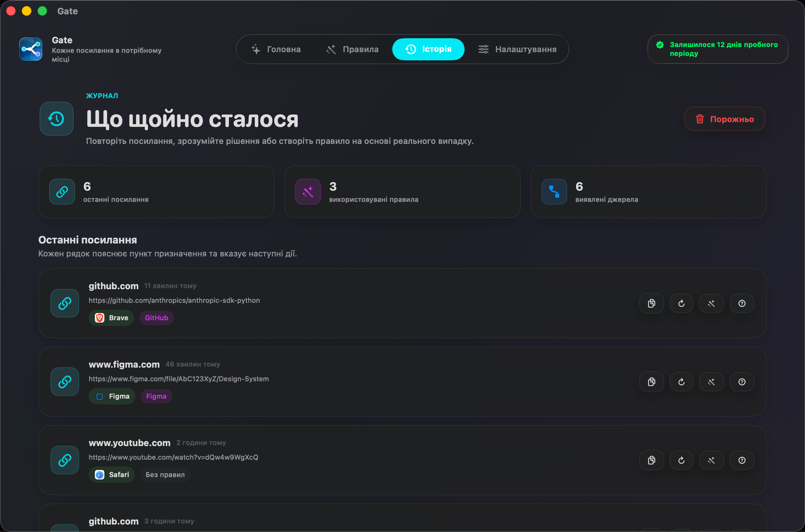Screen dimensions: 805x532
Task: Switch to the Правила tab
Action: tap(352, 49)
